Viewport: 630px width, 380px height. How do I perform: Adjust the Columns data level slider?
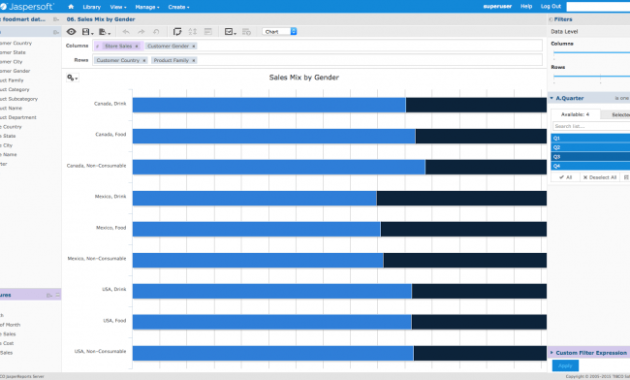[591, 53]
